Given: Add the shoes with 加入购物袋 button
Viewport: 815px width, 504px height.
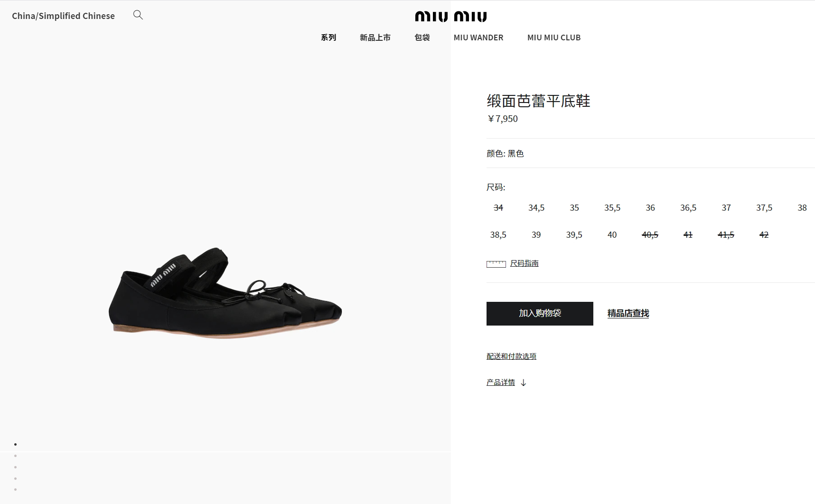Looking at the screenshot, I should (540, 314).
